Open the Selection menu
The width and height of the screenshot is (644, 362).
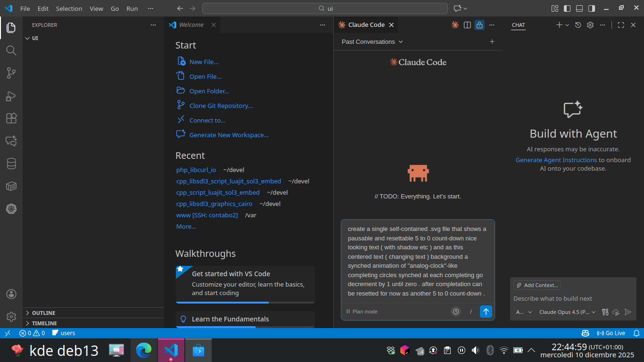coord(69,8)
